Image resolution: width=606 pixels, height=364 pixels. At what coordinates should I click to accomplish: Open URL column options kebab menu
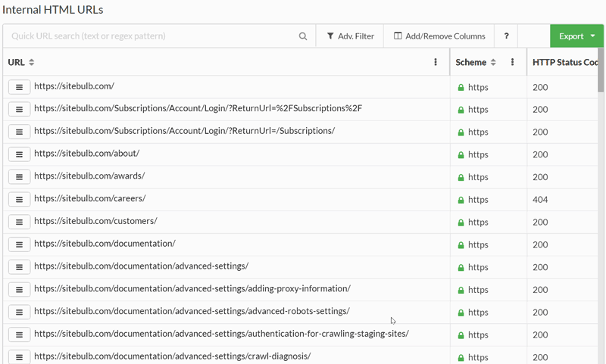click(x=436, y=62)
